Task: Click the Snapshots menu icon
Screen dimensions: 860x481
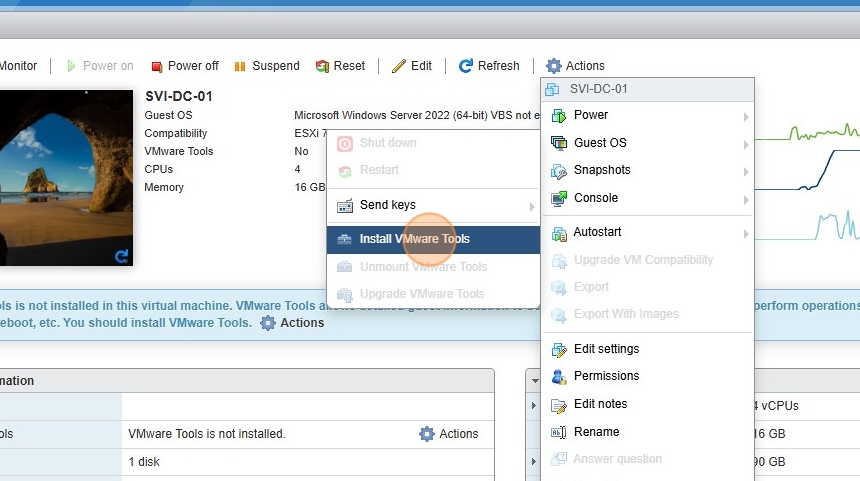Action: [x=559, y=171]
